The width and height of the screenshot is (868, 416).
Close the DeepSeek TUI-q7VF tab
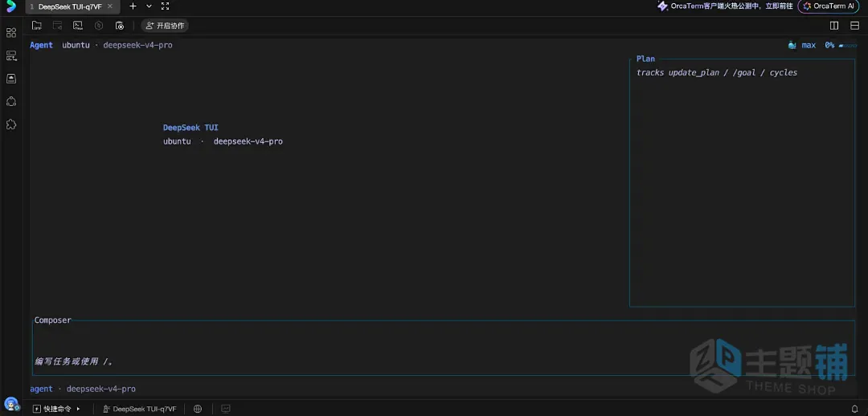click(x=109, y=6)
